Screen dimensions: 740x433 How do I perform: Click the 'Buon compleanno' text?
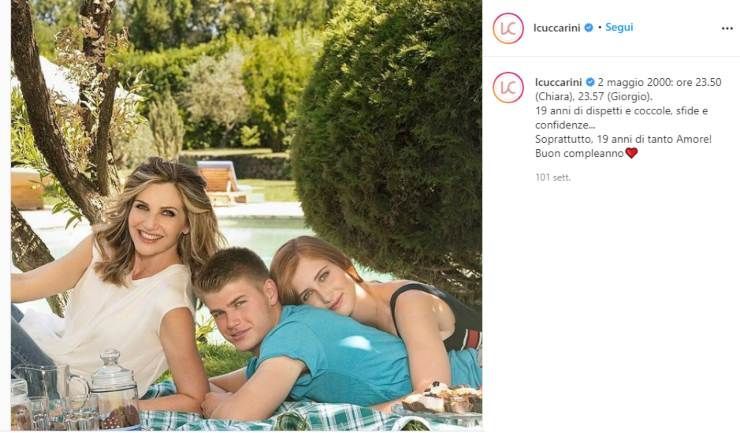pyautogui.click(x=580, y=153)
